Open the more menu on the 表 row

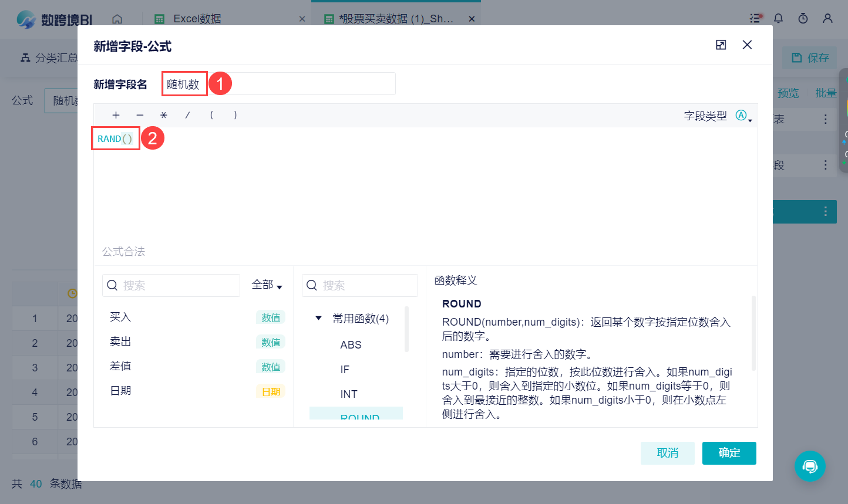826,119
